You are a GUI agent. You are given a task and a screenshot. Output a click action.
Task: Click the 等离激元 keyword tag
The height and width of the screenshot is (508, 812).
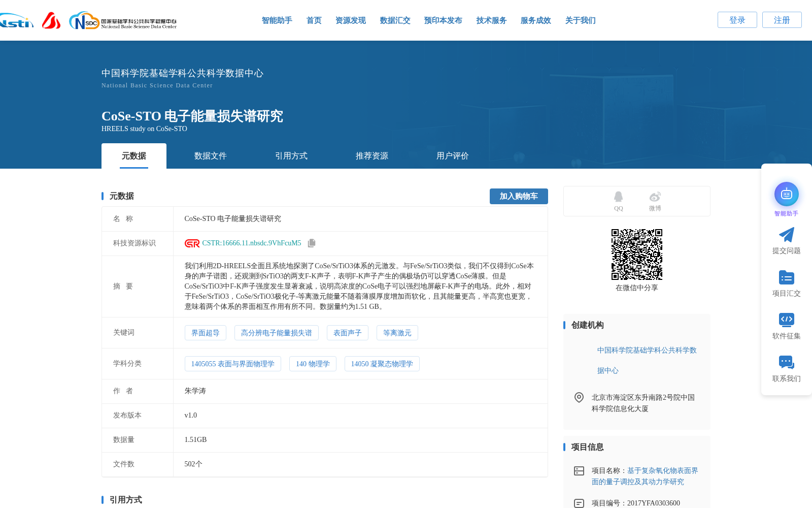pyautogui.click(x=397, y=333)
